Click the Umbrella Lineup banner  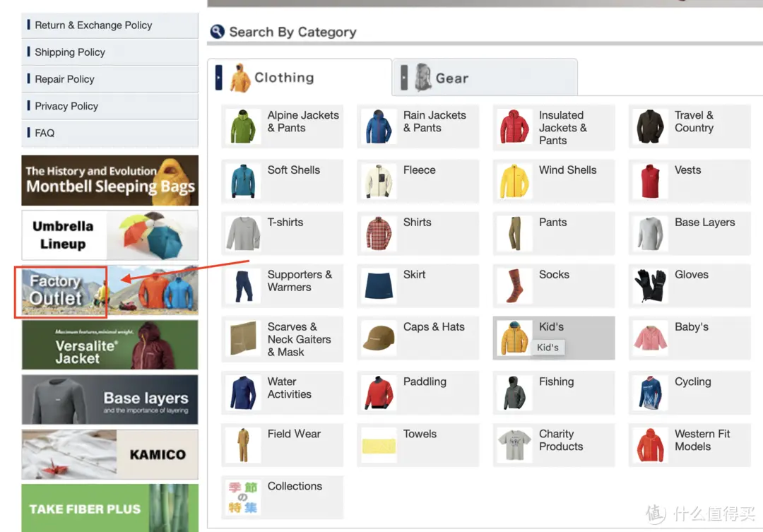tap(110, 235)
